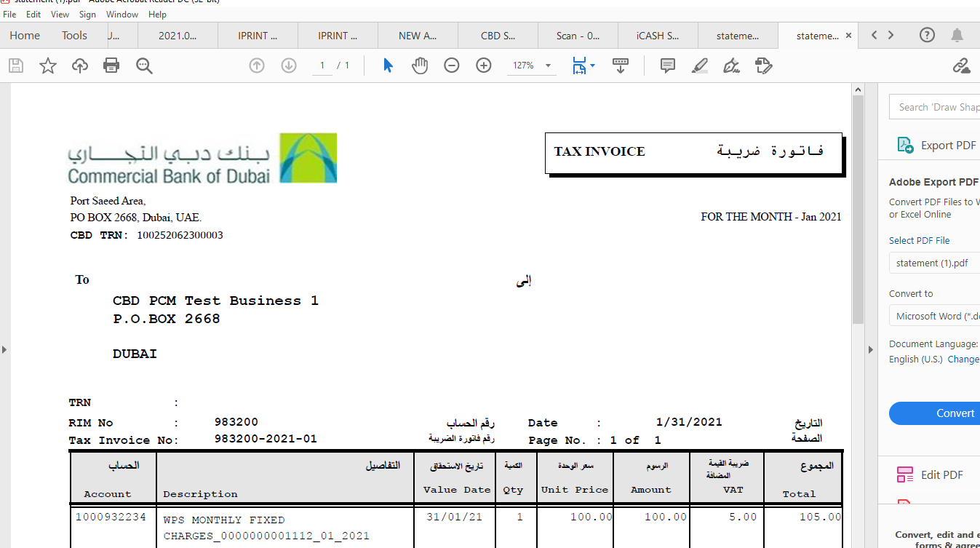Go to previous page with the up arrow
This screenshot has width=980, height=548.
pyautogui.click(x=257, y=65)
